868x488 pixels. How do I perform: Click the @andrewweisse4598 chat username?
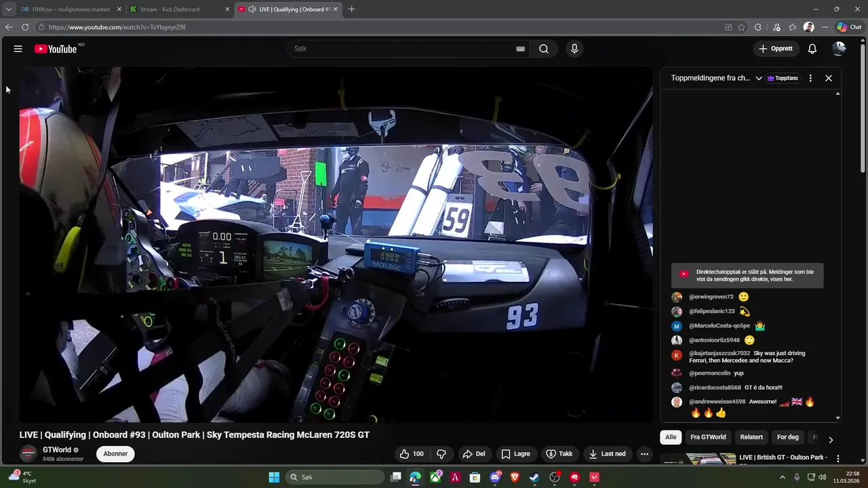click(x=717, y=401)
